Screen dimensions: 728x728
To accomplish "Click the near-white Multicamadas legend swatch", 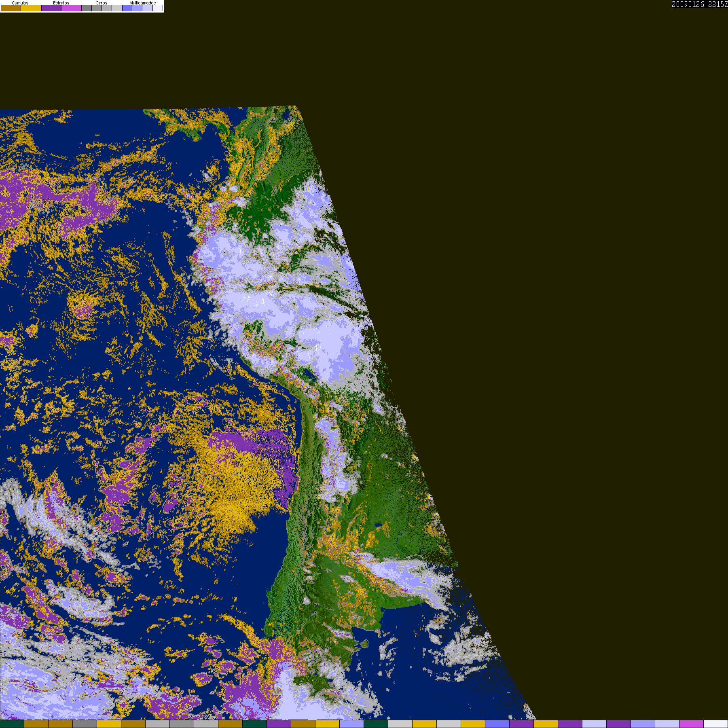I will tap(158, 8).
